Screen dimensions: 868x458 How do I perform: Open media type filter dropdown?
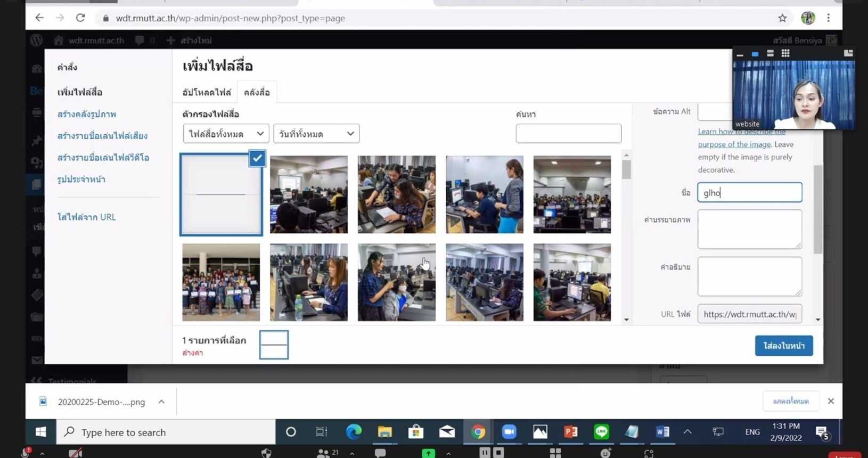tap(226, 134)
